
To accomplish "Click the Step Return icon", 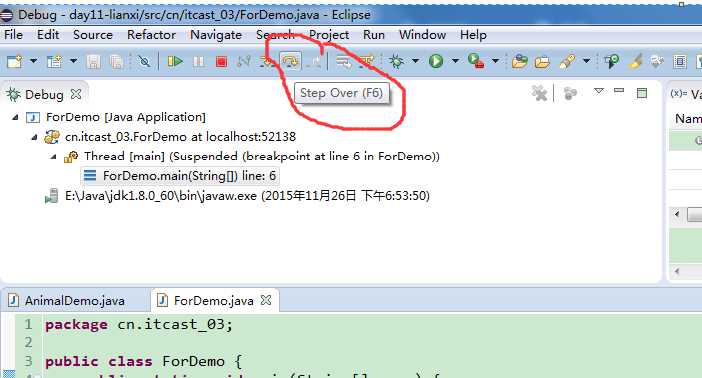I will 314,61.
